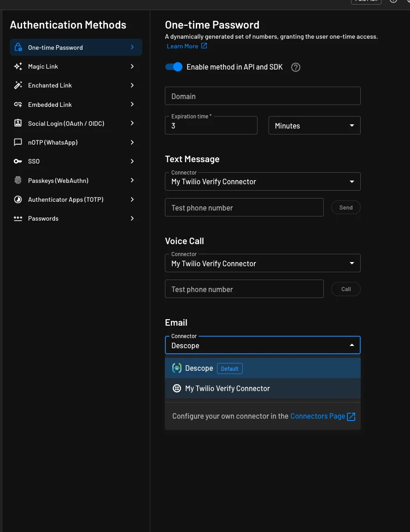Viewport: 410px width, 532px height.
Task: Expand Embedded Link chevron arrow
Action: point(132,104)
